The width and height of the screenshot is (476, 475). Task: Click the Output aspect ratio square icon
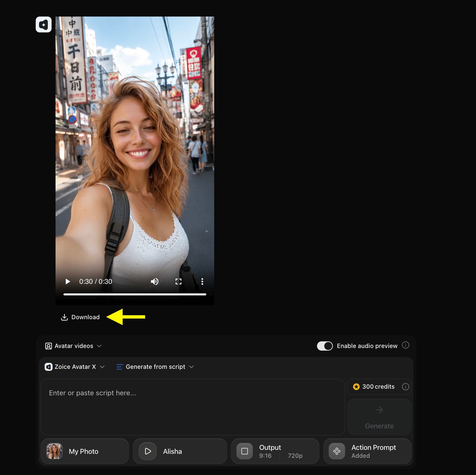[245, 451]
